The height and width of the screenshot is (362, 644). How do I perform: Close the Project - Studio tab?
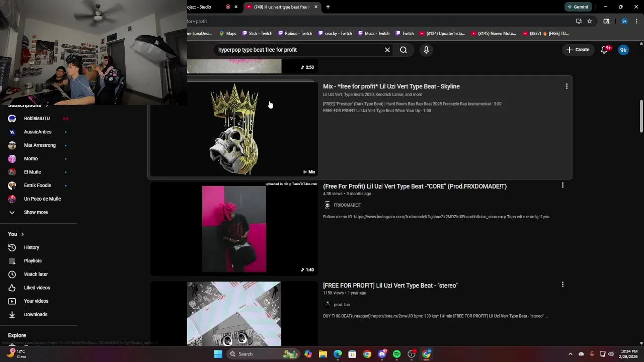236,7
